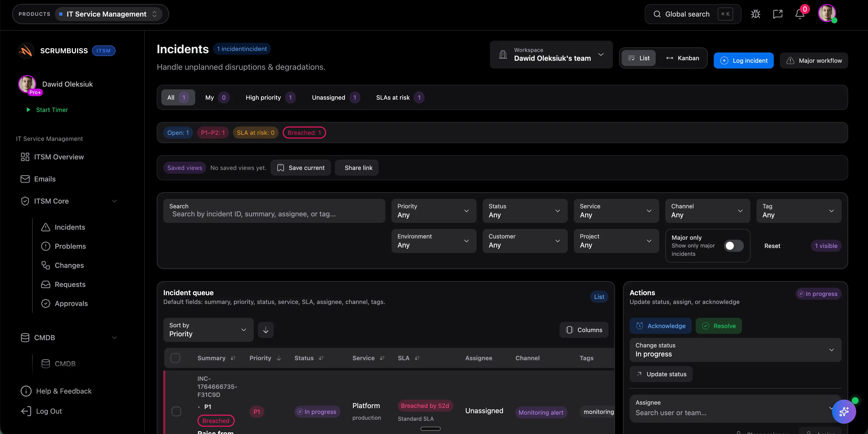Click the Requests inbox icon

(x=46, y=284)
